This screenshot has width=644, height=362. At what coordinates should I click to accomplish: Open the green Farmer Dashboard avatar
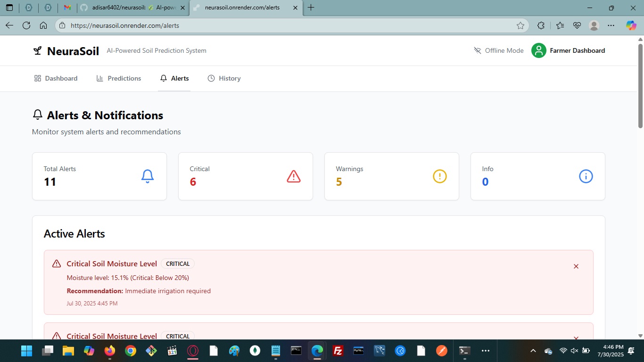click(539, 50)
